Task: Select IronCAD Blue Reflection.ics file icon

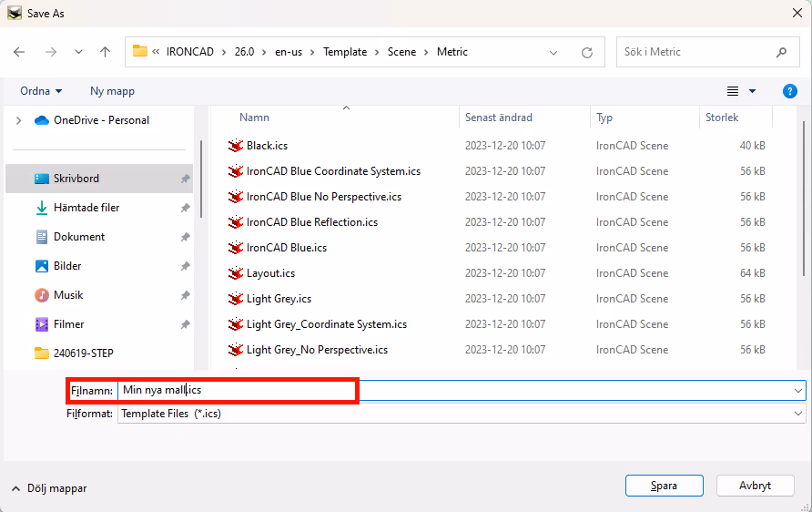Action: tap(236, 221)
